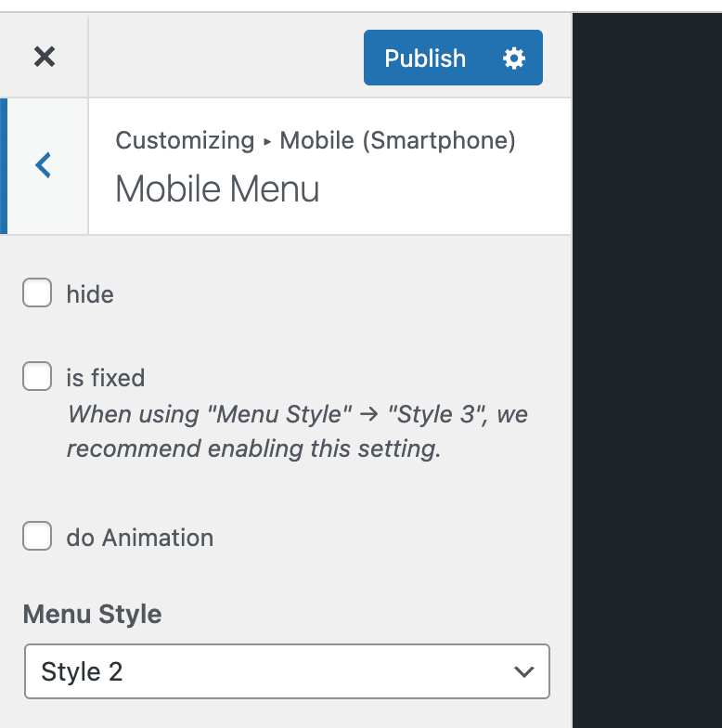Click the "is fixed" label text
This screenshot has height=728, width=722.
pyautogui.click(x=106, y=378)
